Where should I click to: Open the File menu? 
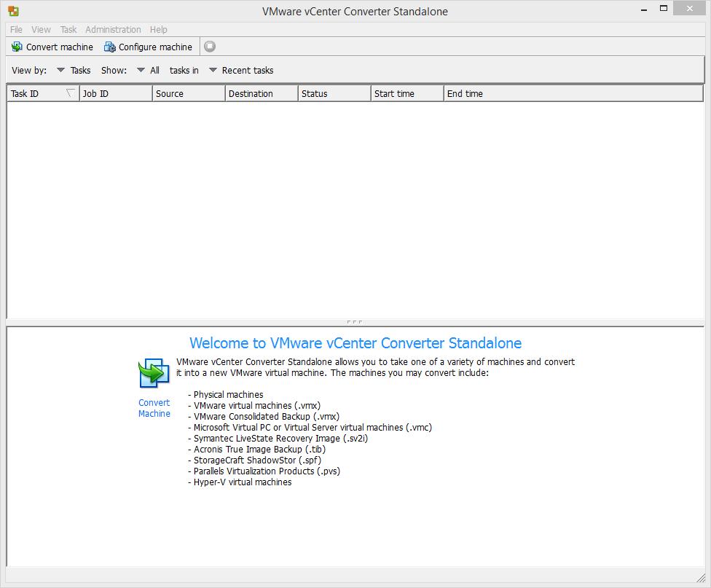click(16, 29)
